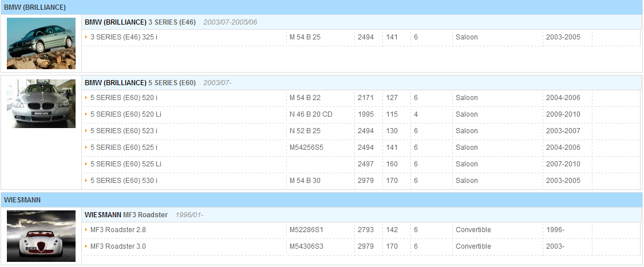Click the orange arrow beside MF3 Roadster 3.0
644x267 pixels.
coord(86,246)
